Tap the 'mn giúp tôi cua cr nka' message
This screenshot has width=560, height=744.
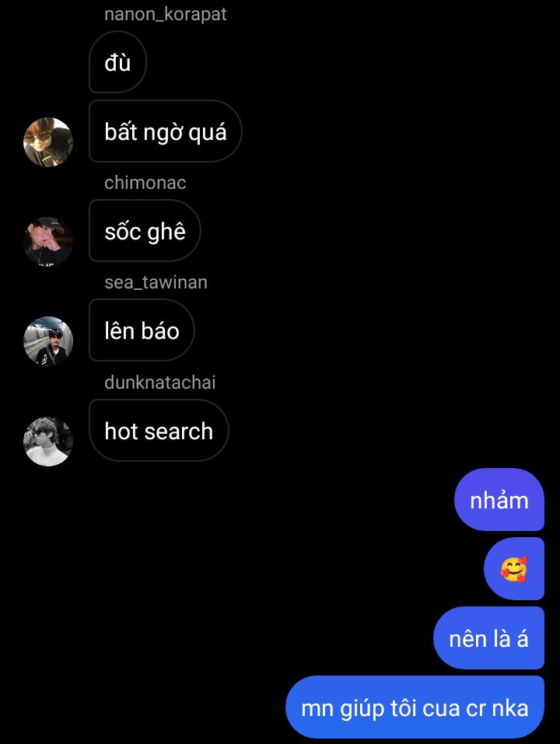[x=415, y=707]
